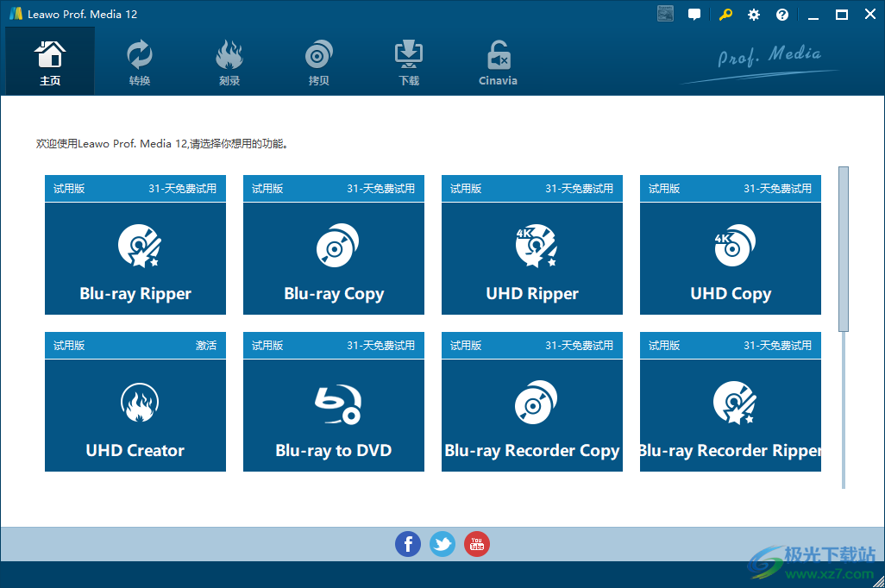
Task: Open the Facebook page link
Action: click(x=407, y=544)
